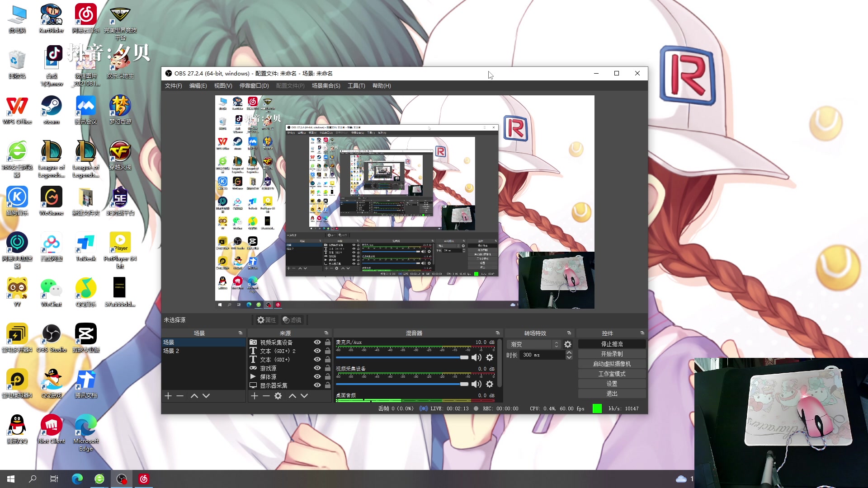Image resolution: width=868 pixels, height=488 pixels.
Task: Add a new scene with the plus icon
Action: click(x=168, y=396)
